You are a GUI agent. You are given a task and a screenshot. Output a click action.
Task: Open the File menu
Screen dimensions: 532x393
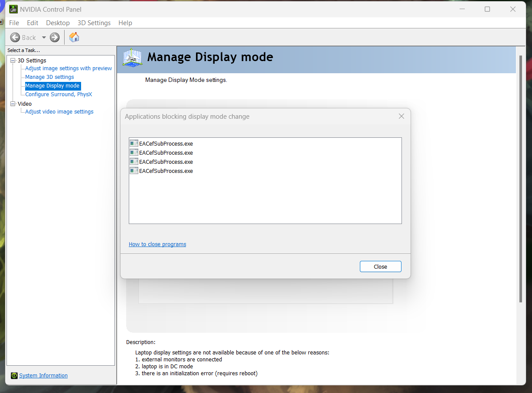14,23
